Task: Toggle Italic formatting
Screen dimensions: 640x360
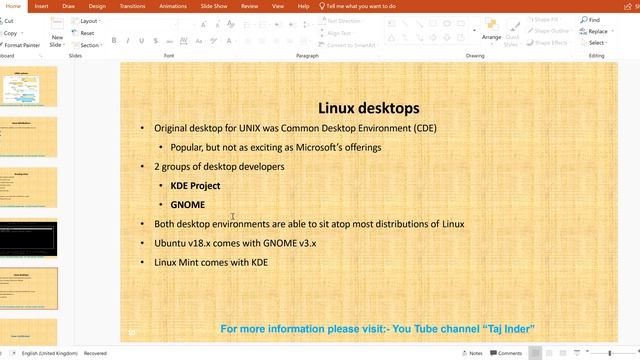Action: [x=128, y=40]
